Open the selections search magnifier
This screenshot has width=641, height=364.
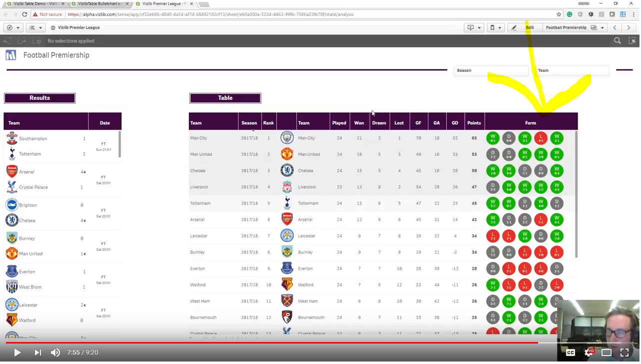618,41
